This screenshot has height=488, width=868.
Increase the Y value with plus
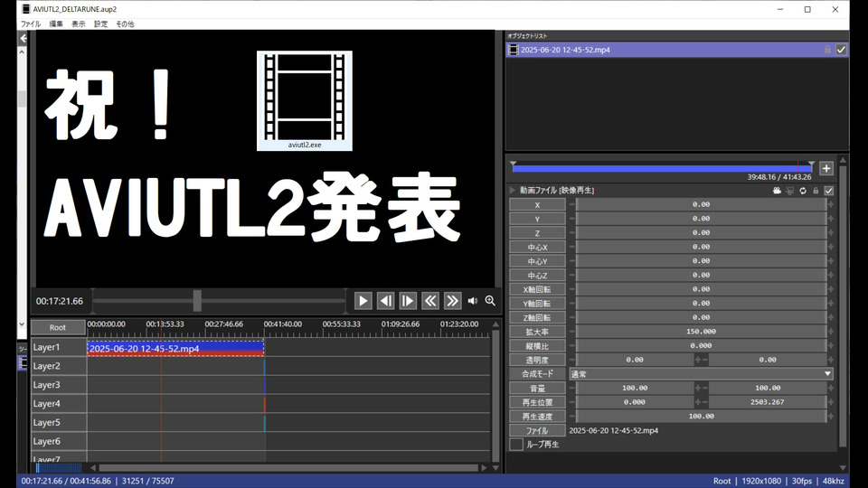[830, 219]
